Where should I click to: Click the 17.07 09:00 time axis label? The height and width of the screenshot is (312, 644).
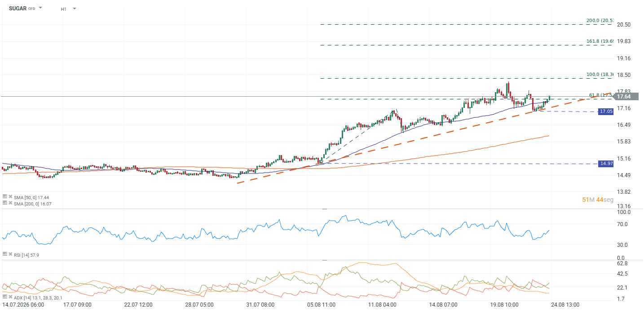pyautogui.click(x=78, y=305)
